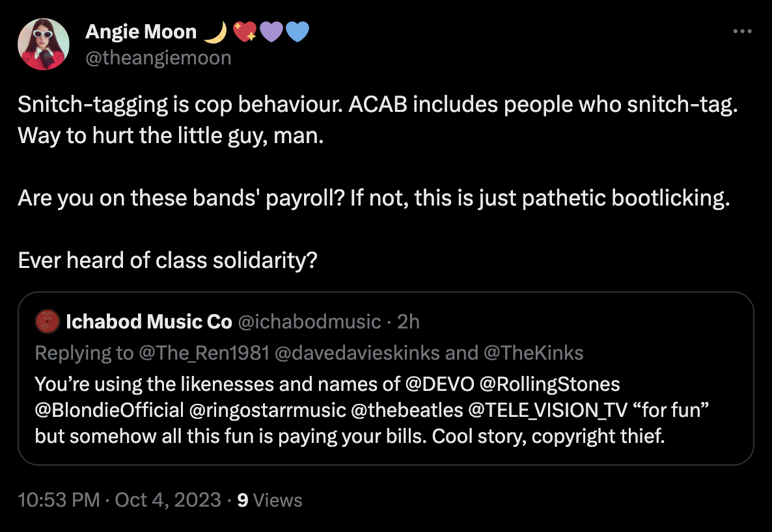
Task: Click the @ichabodmusic handle
Action: (x=309, y=321)
